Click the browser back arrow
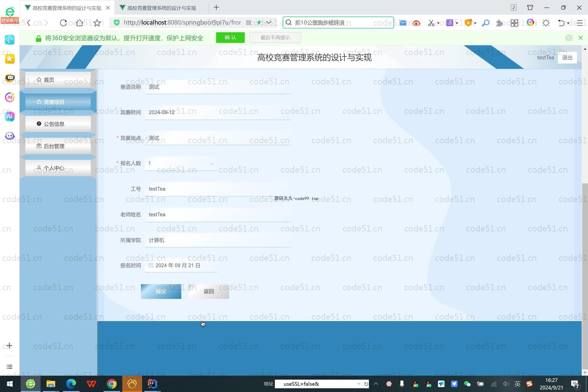The image size is (588, 392). (x=29, y=23)
